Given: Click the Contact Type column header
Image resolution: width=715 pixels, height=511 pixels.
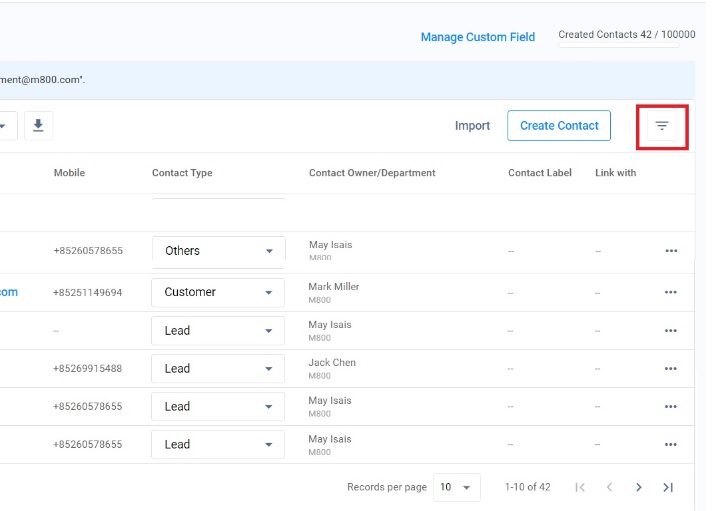Looking at the screenshot, I should coord(182,173).
